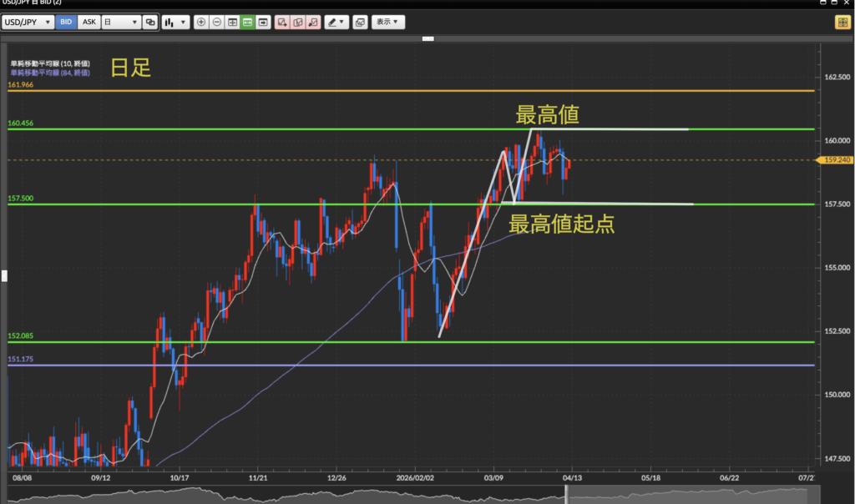Click the rightmost pink indicator icon
The image size is (855, 504).
click(x=313, y=23)
